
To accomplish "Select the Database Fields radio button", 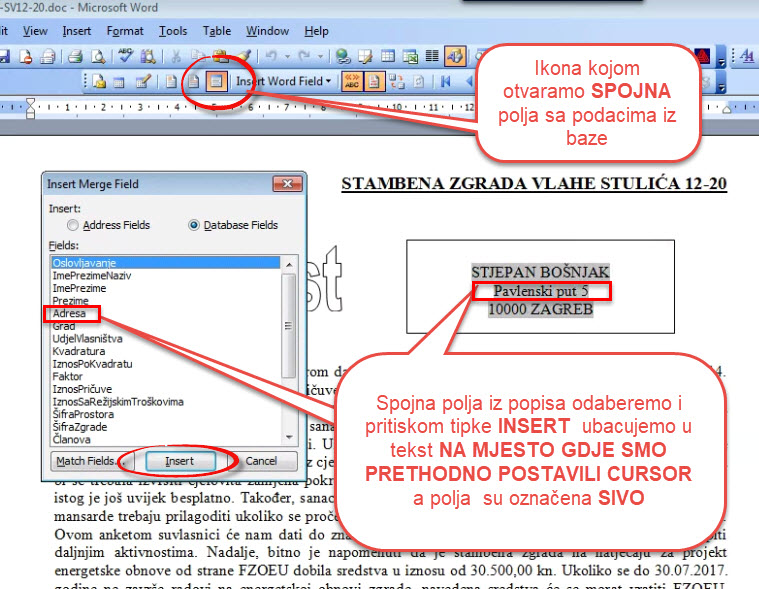I will (x=194, y=225).
